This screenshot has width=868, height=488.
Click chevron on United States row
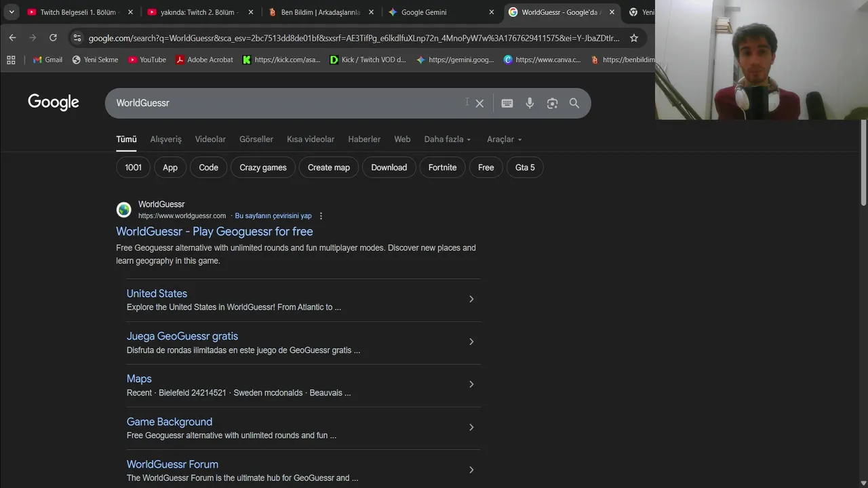point(471,299)
